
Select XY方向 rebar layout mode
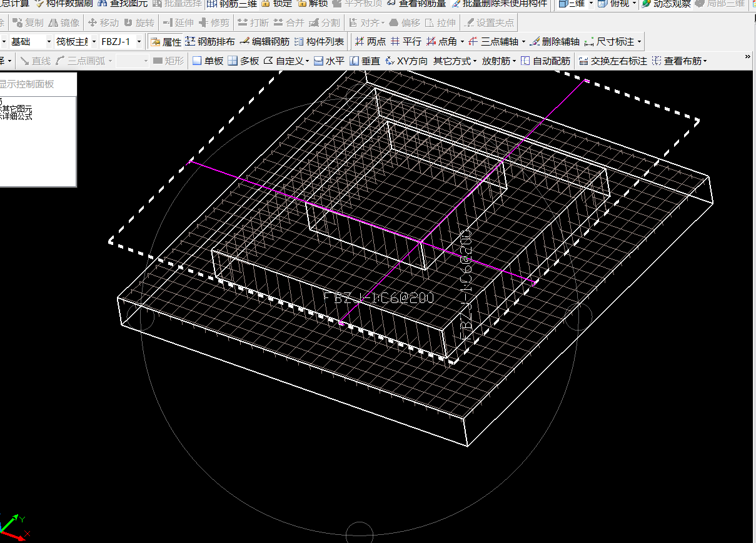(406, 61)
